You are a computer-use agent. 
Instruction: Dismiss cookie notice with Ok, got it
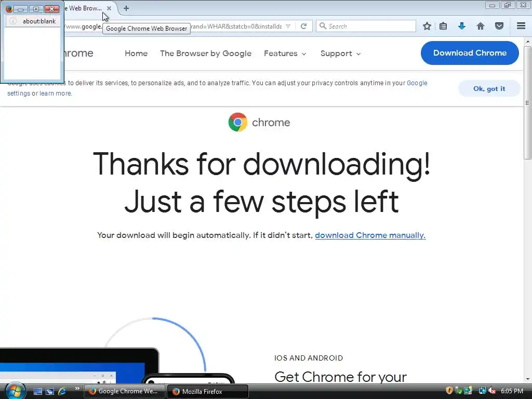tap(489, 88)
